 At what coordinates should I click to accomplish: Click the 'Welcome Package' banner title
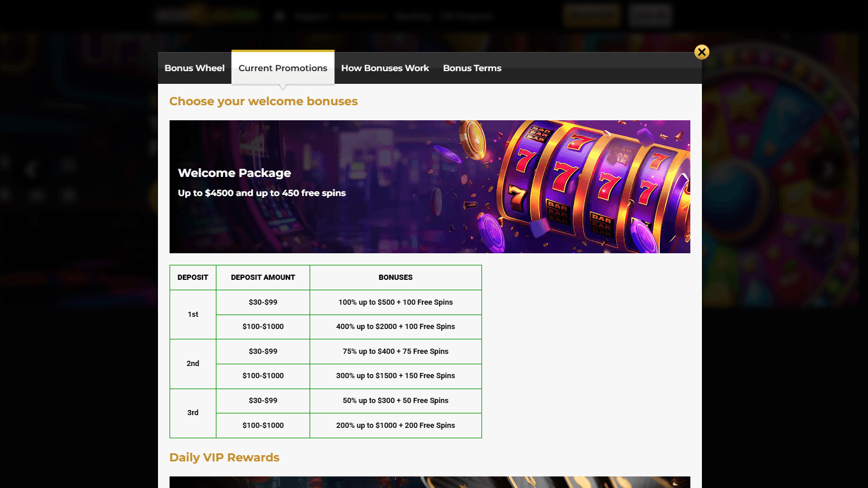coord(234,173)
